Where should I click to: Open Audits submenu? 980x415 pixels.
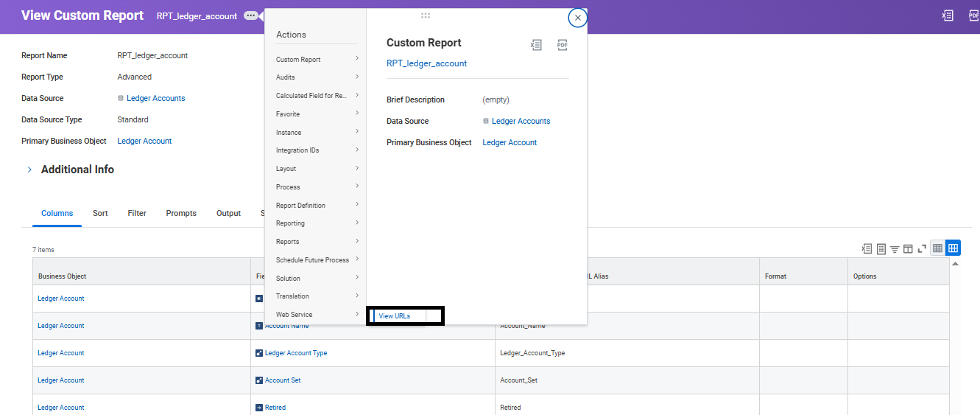click(317, 77)
